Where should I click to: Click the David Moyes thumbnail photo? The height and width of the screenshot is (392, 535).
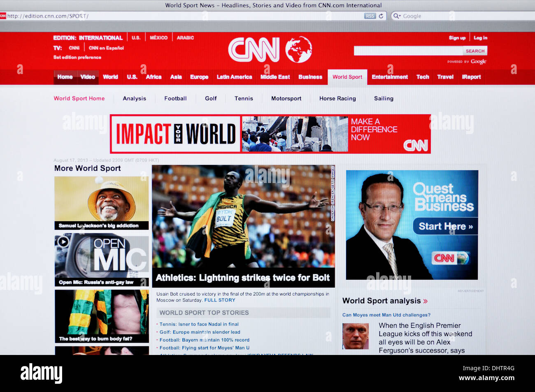click(356, 336)
